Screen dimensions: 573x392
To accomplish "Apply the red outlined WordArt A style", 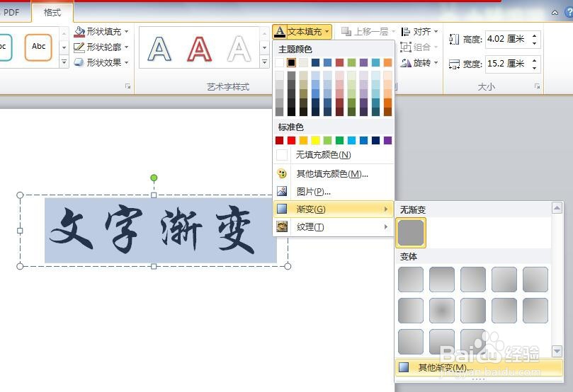I will click(199, 48).
